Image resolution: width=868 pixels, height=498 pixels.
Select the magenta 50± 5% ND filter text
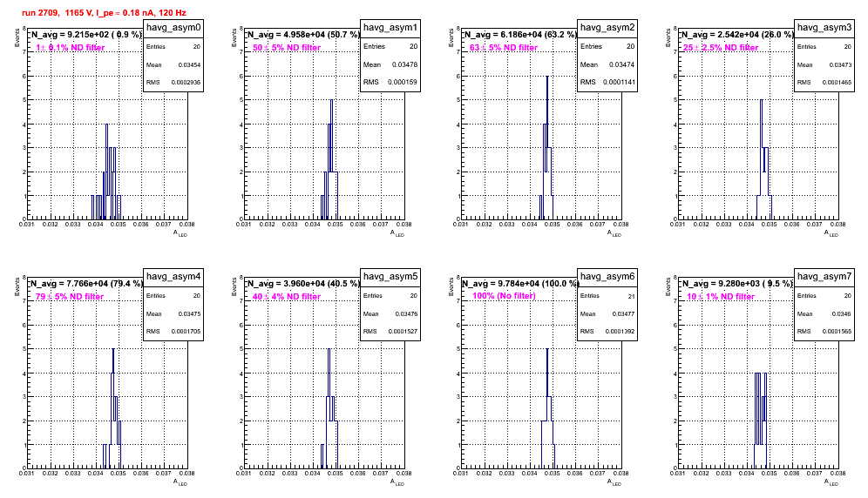pyautogui.click(x=287, y=48)
